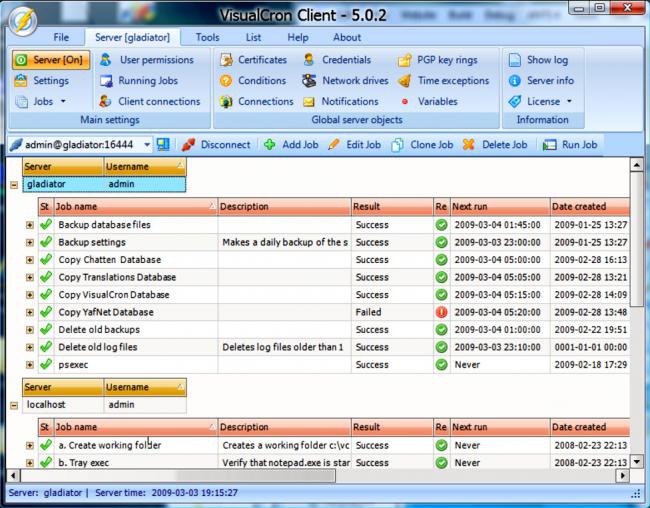Toggle the Server [On] button
Viewport: 650px width, 508px height.
[51, 60]
